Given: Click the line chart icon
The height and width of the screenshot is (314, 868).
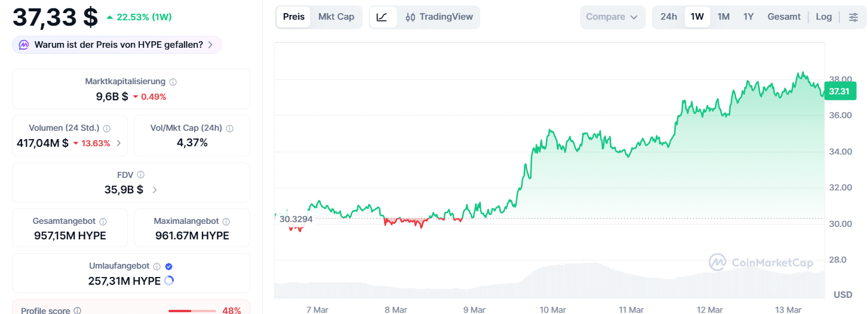Looking at the screenshot, I should coord(382,17).
